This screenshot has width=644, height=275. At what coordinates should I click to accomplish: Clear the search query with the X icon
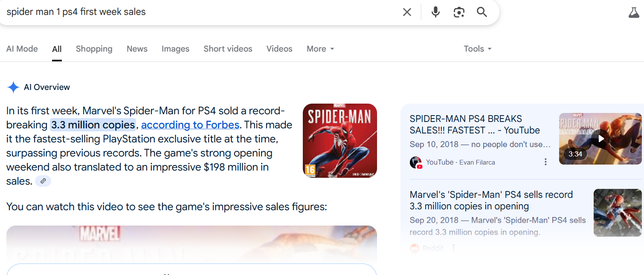(x=407, y=12)
